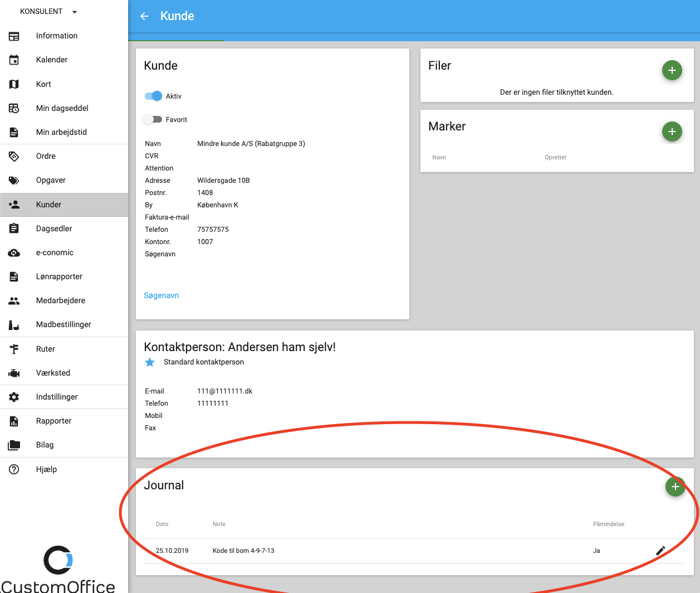Open Rapporter in the sidebar

[64, 421]
